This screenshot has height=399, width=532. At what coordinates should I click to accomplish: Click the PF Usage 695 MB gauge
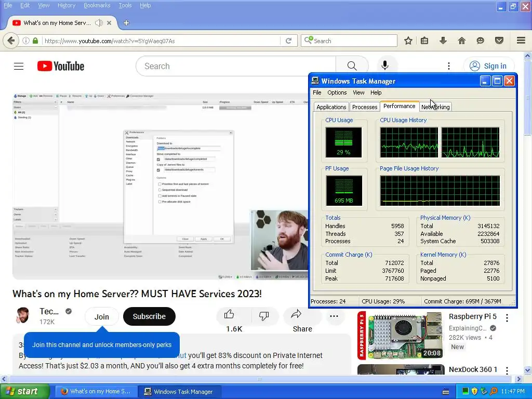(344, 190)
